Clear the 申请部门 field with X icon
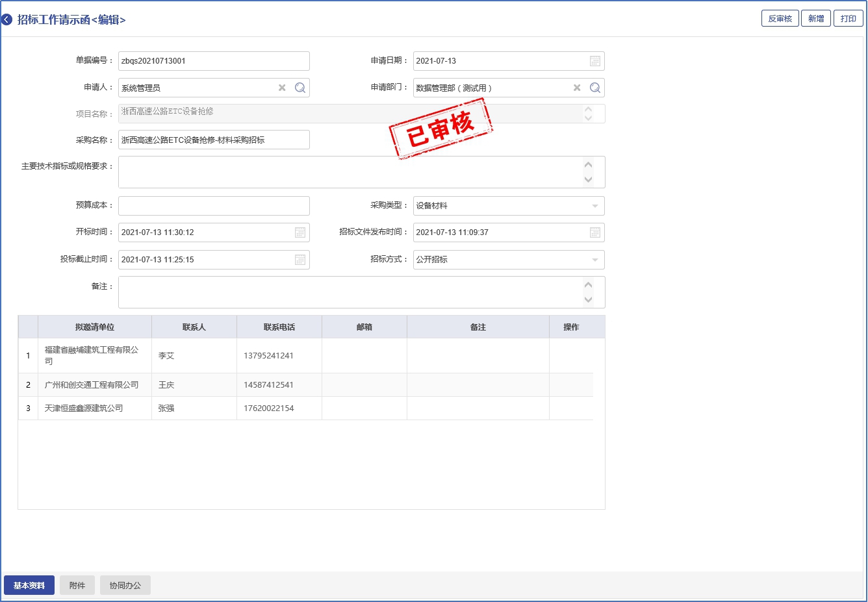This screenshot has width=868, height=602. click(x=577, y=88)
